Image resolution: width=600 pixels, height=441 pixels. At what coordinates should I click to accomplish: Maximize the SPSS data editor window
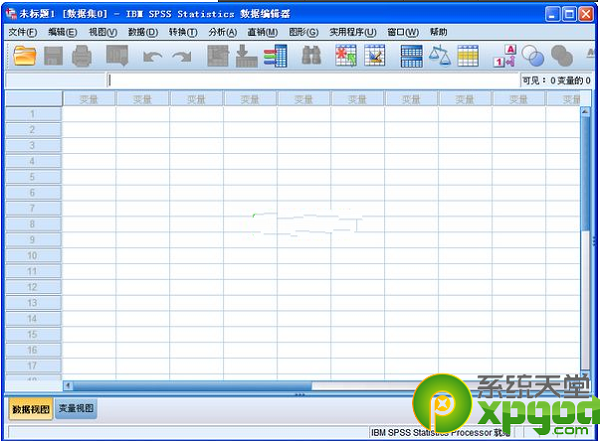tap(569, 15)
